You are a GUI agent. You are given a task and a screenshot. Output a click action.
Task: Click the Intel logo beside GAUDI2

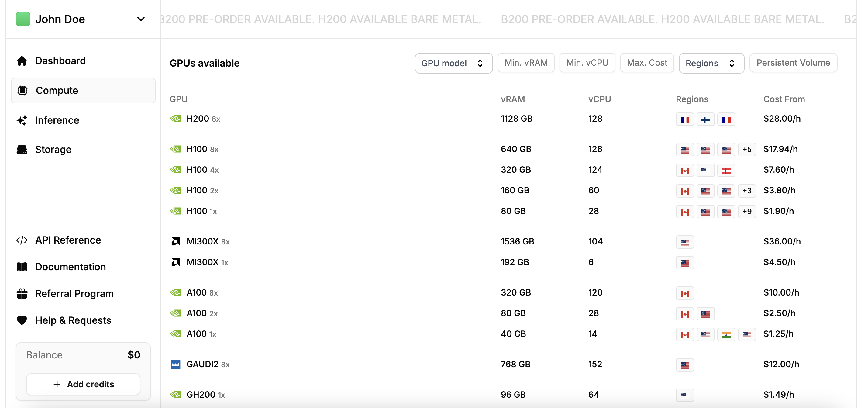(x=176, y=364)
